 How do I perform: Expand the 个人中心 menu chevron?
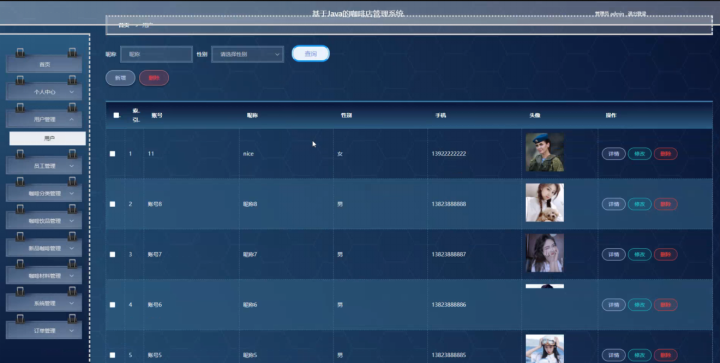[72, 92]
